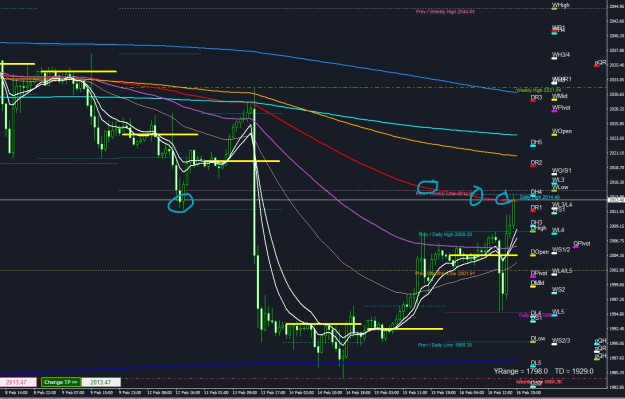Click the Change TP >> button

61,382
